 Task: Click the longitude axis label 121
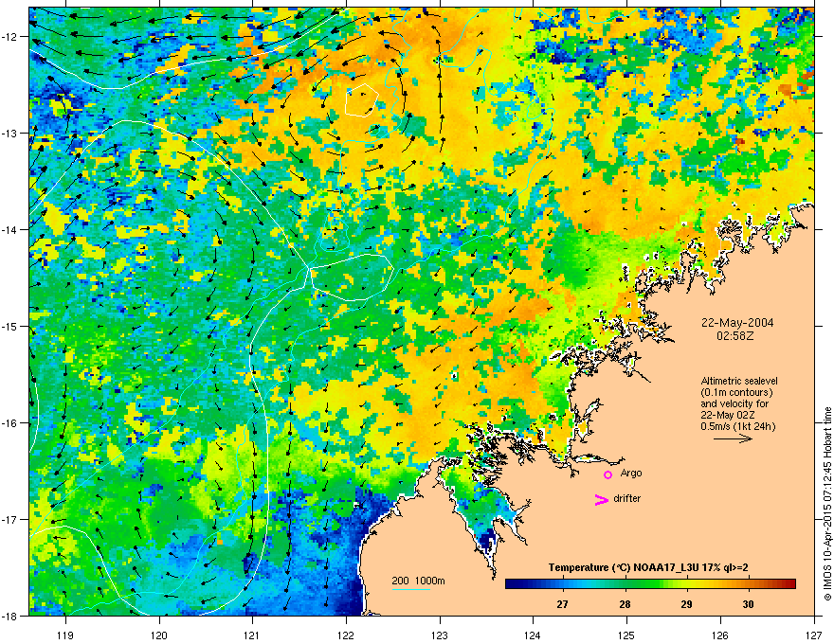point(252,635)
